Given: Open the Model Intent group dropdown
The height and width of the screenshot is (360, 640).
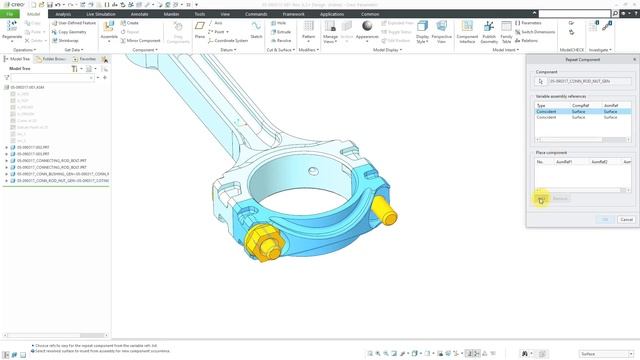Looking at the screenshot, I should pos(506,50).
